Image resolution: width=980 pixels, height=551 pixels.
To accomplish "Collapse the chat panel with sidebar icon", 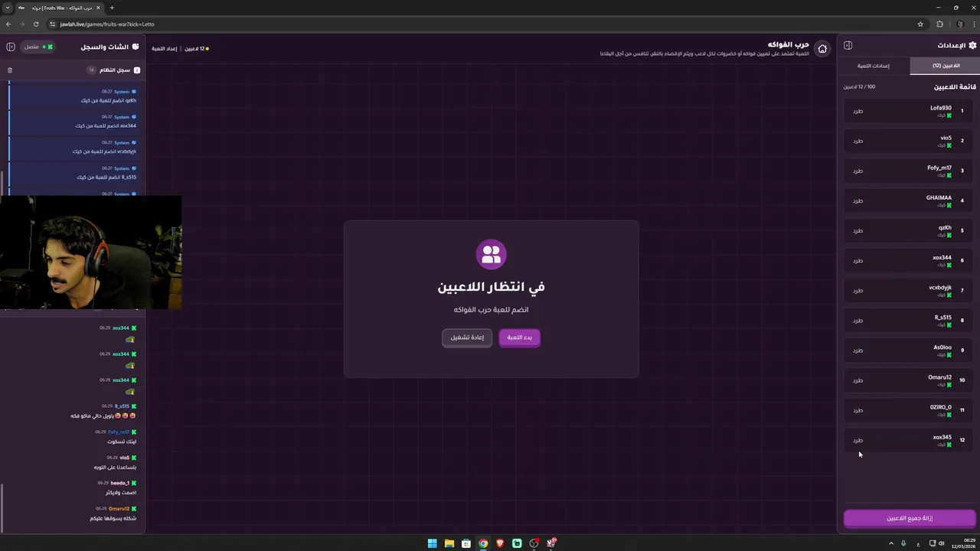I will (x=11, y=47).
